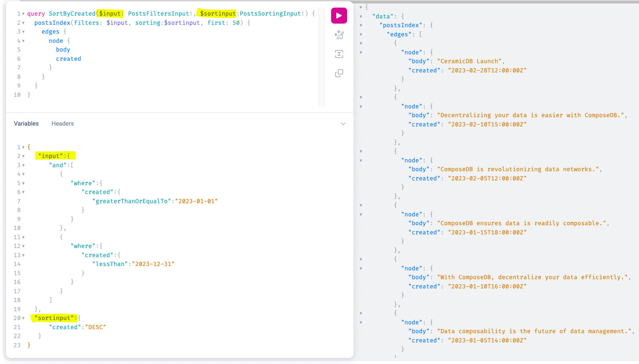Viewport: 639px width, 364px height.
Task: Collapse "node" line above 'With ComposeDB, decentralize'
Action: tap(361, 269)
